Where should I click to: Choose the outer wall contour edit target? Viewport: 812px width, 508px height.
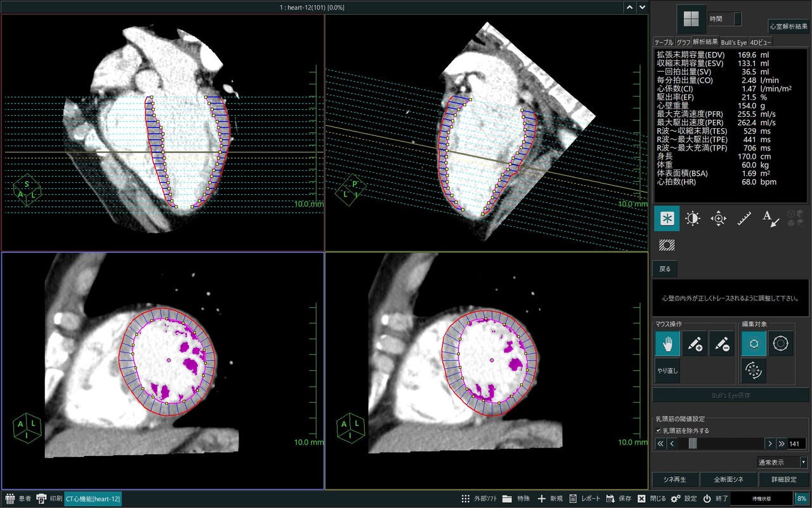pos(780,344)
